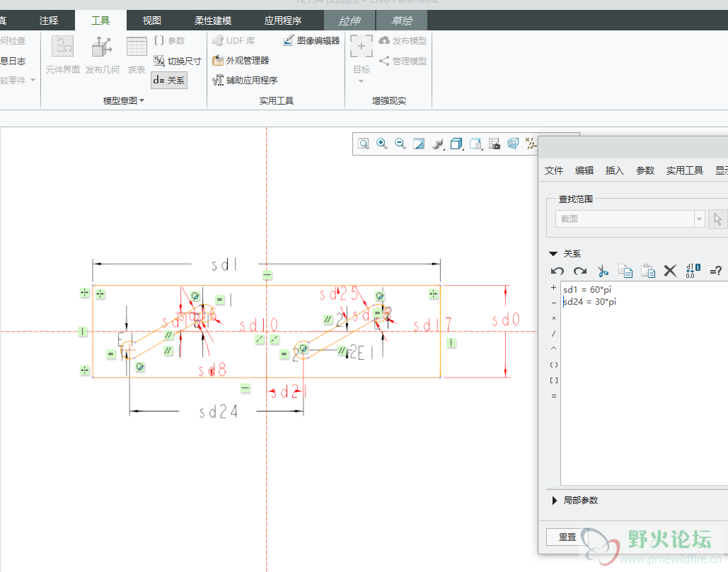Click the Refit view icon
Screen dimensions: 728x572
[x=364, y=144]
